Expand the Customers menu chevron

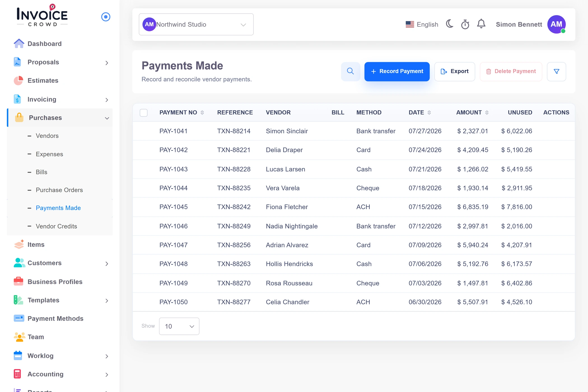107,263
